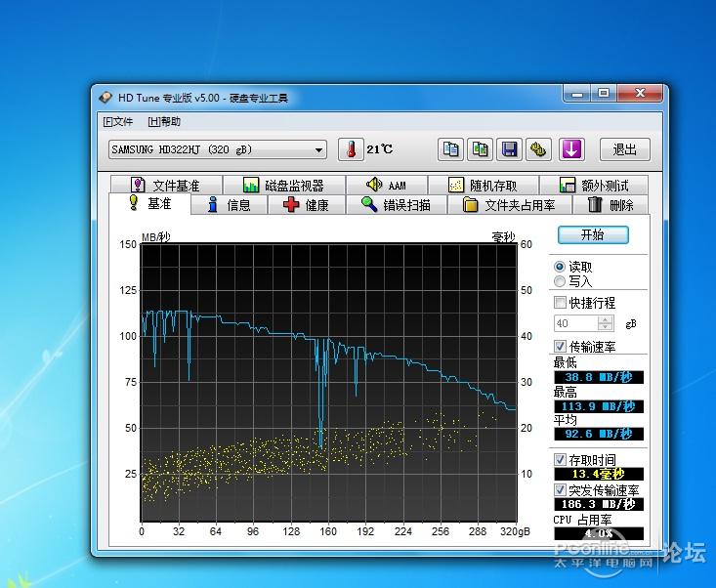Copy info to clipboard icon
716x588 pixels.
tap(450, 149)
